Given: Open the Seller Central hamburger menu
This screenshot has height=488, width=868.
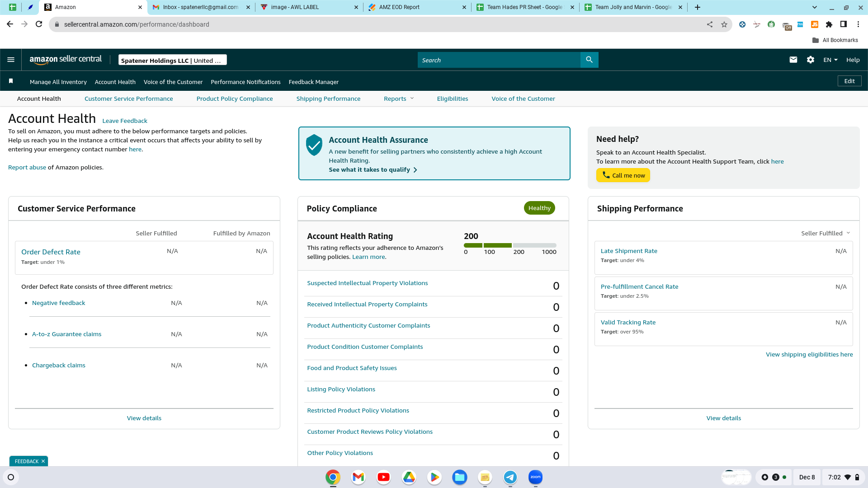Looking at the screenshot, I should tap(11, 60).
